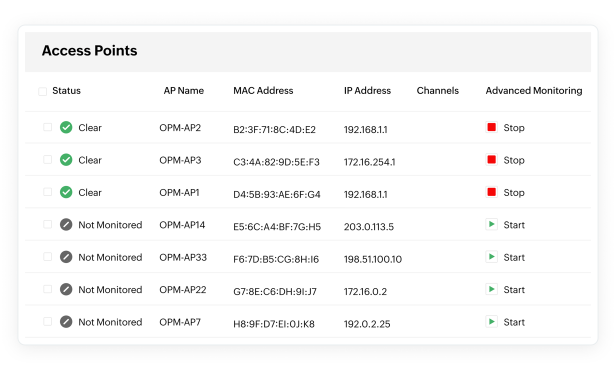This screenshot has height=370, width=616.
Task: Click MAC address B2:3F:71:8C:4D:E2
Action: 275,130
